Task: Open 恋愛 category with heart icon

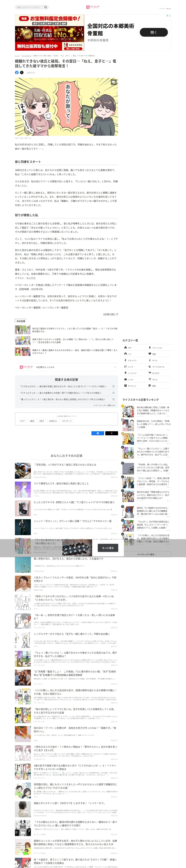Action: (x=159, y=354)
